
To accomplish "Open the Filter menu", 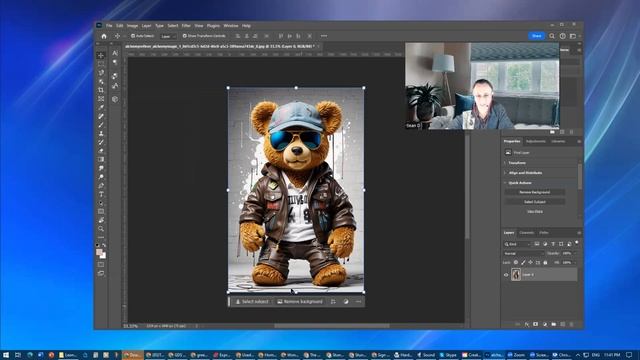I will point(186,26).
